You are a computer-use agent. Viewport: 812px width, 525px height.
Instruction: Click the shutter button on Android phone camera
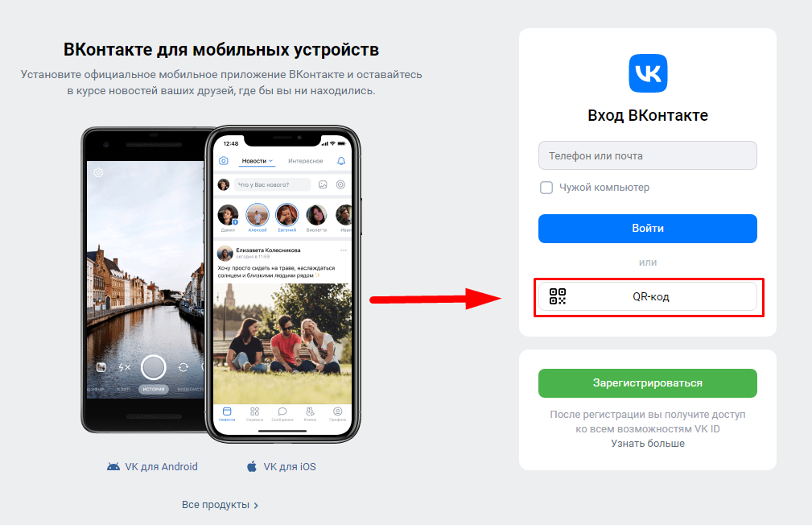tap(153, 367)
